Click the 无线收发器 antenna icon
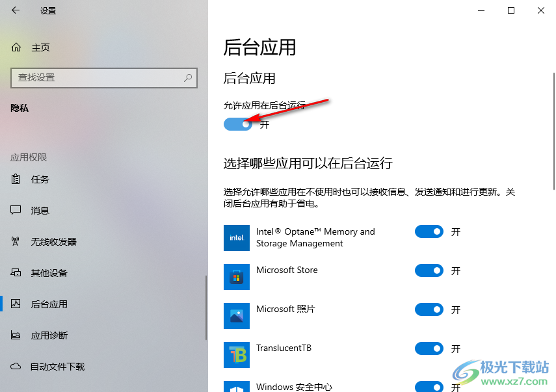556x392 pixels. point(15,241)
